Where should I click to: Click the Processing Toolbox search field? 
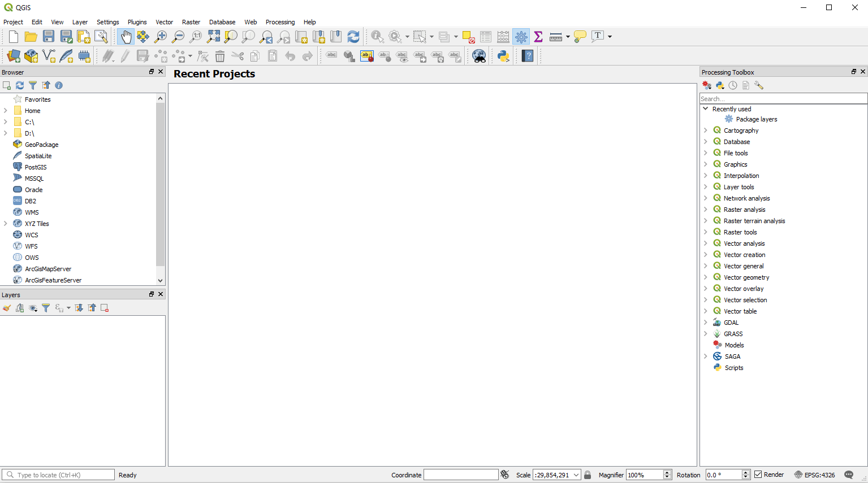pyautogui.click(x=783, y=99)
